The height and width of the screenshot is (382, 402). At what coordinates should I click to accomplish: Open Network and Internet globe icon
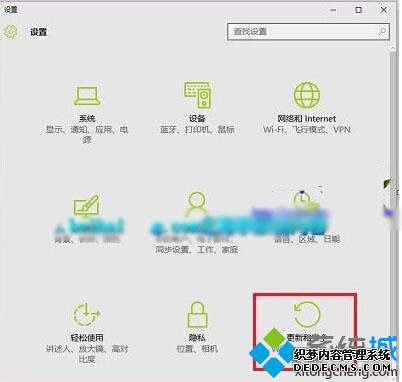pos(307,95)
